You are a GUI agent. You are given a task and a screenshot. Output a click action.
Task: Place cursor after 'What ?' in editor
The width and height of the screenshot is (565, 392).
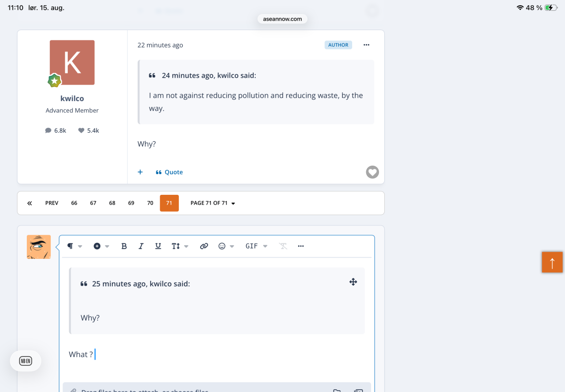point(95,354)
